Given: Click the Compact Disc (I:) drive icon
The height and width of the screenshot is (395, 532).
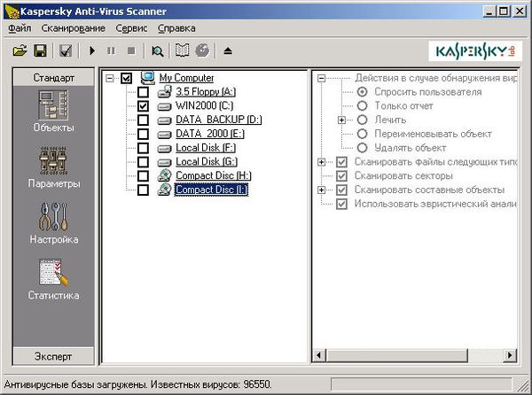Looking at the screenshot, I should [165, 190].
